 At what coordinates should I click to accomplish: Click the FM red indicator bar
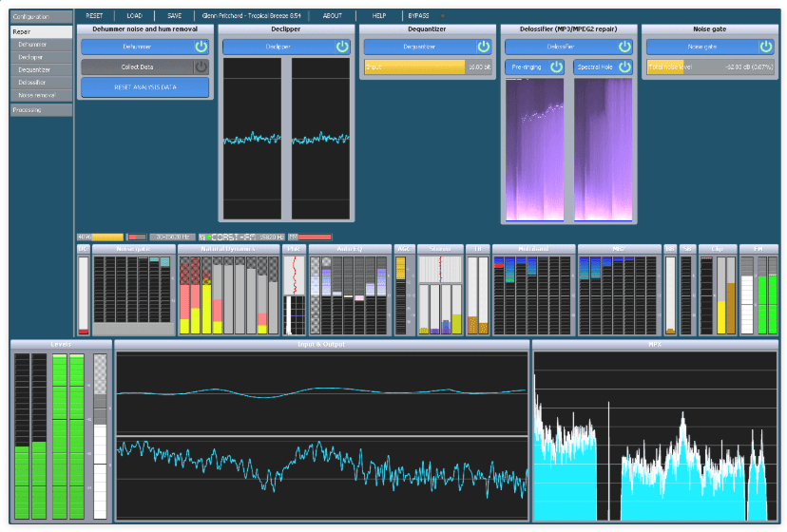pos(310,237)
